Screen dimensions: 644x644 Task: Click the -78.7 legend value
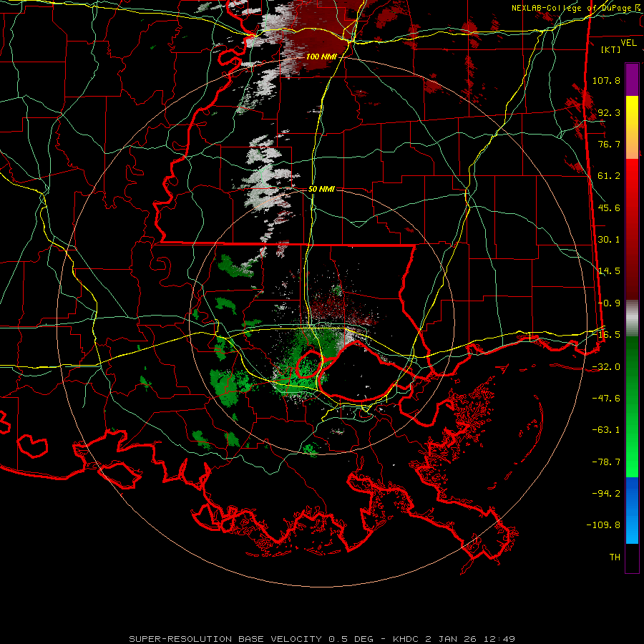[606, 462]
